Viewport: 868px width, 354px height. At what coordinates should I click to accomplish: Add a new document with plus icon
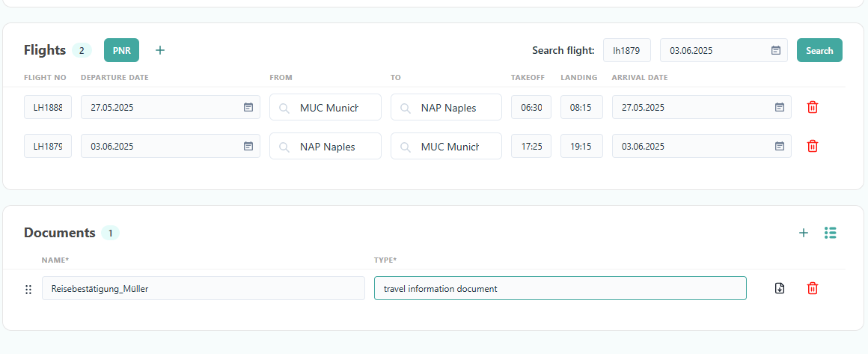pyautogui.click(x=804, y=233)
